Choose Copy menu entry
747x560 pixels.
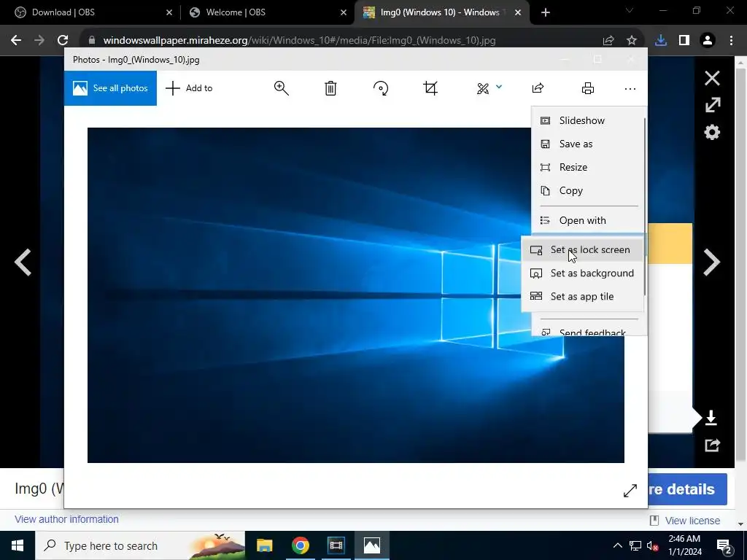(x=588, y=190)
